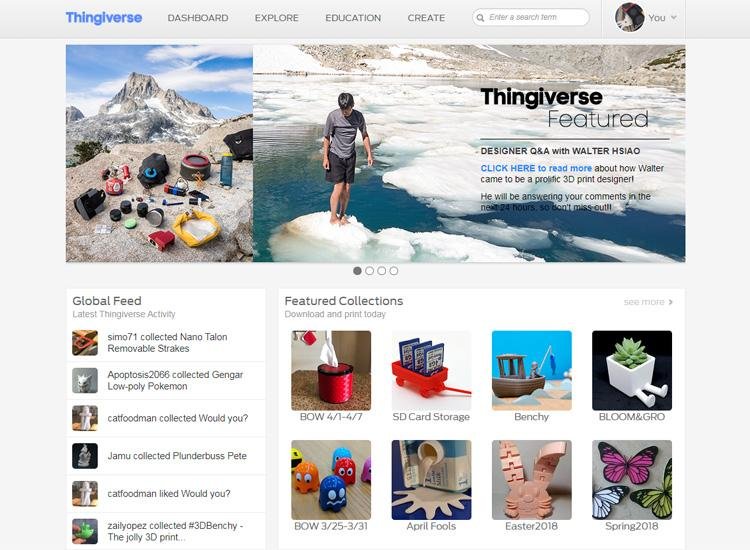
Task: Open the EXPLORE menu
Action: coord(276,18)
